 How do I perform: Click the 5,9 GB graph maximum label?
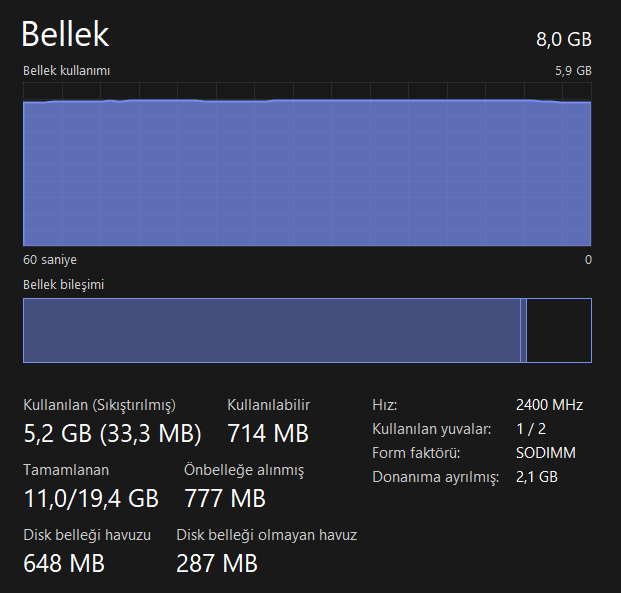573,71
